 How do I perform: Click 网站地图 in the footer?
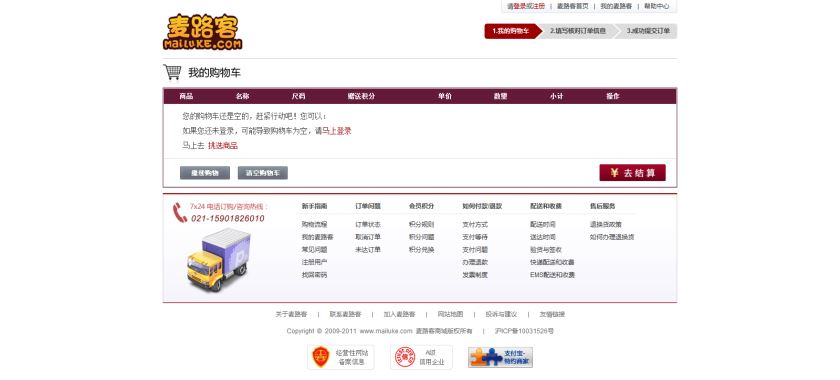pyautogui.click(x=450, y=315)
